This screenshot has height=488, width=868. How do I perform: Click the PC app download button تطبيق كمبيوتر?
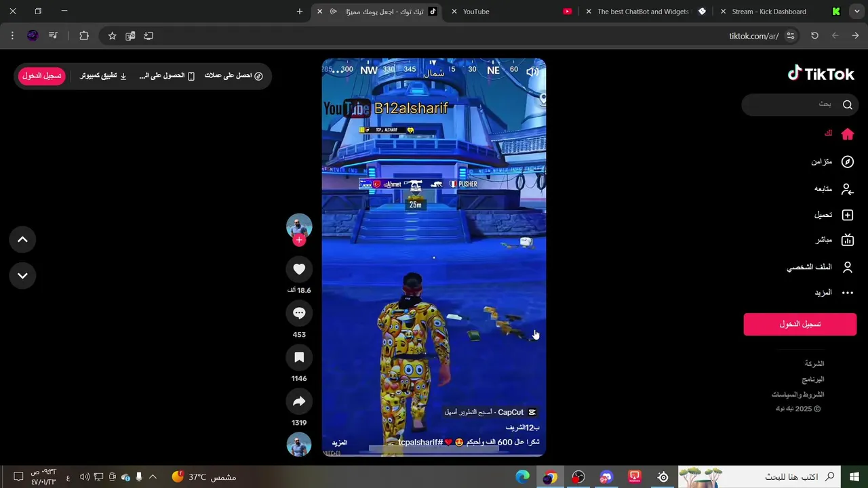103,76
